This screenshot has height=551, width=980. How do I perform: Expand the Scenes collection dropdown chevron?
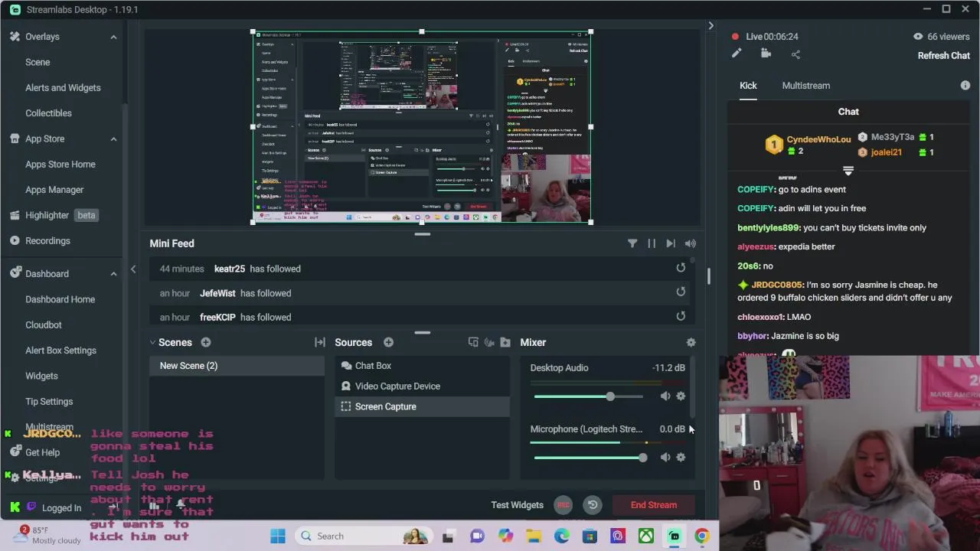(x=152, y=343)
